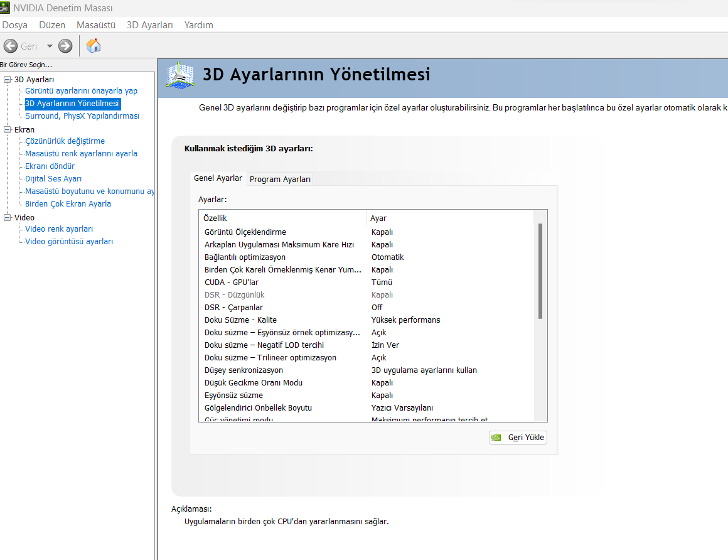Open Dijital Ses Ayarı page
The width and height of the screenshot is (728, 560).
(53, 179)
